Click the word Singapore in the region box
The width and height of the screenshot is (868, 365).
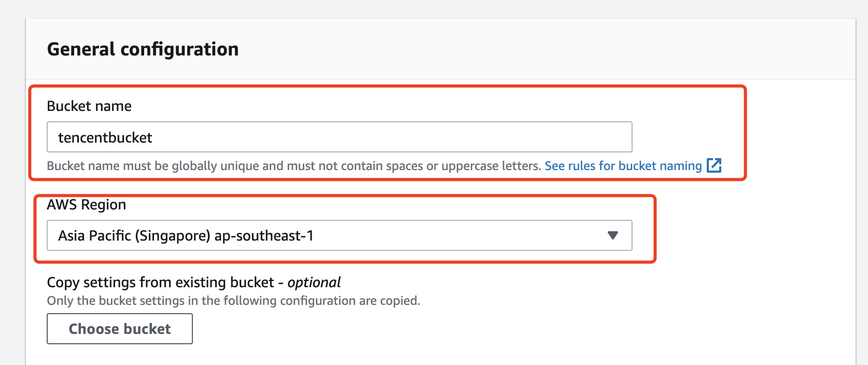click(x=172, y=236)
